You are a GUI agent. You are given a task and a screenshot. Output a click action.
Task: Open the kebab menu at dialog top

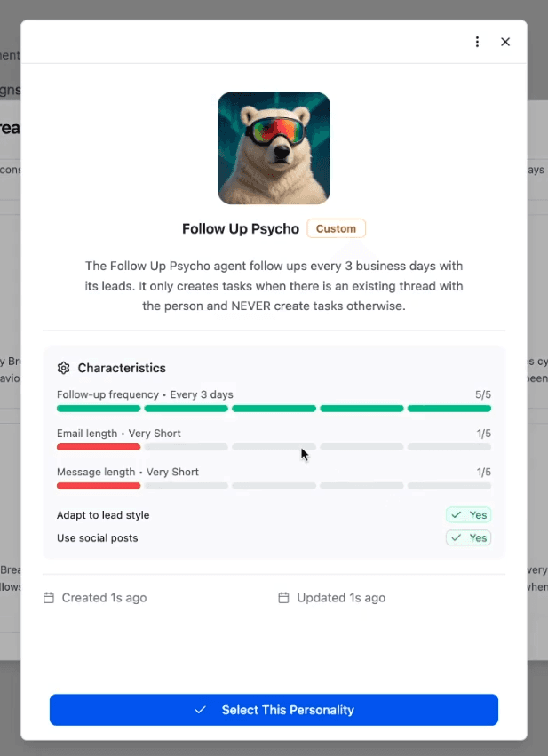click(477, 42)
